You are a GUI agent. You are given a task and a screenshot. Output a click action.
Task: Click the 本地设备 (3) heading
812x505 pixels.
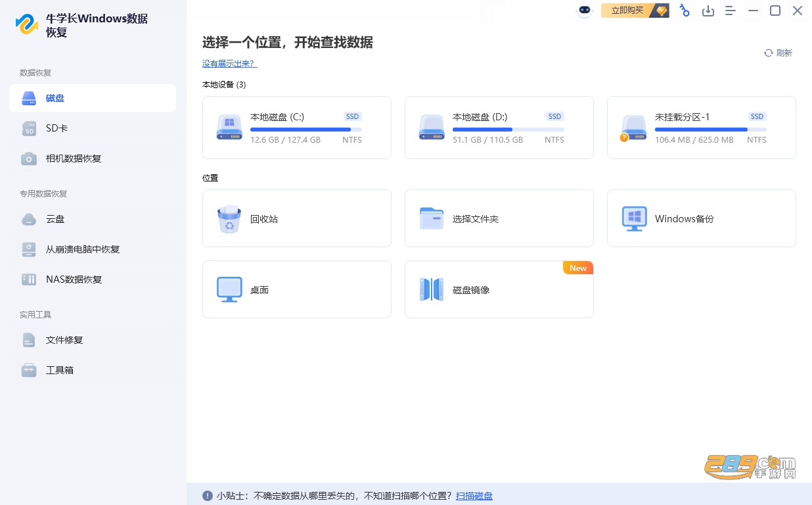[224, 85]
